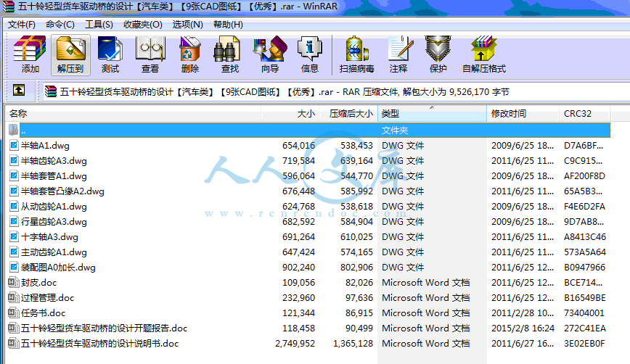This screenshot has width=630, height=364.
Task: Click the CRC32 value F4E6D2FA
Action: coord(584,206)
